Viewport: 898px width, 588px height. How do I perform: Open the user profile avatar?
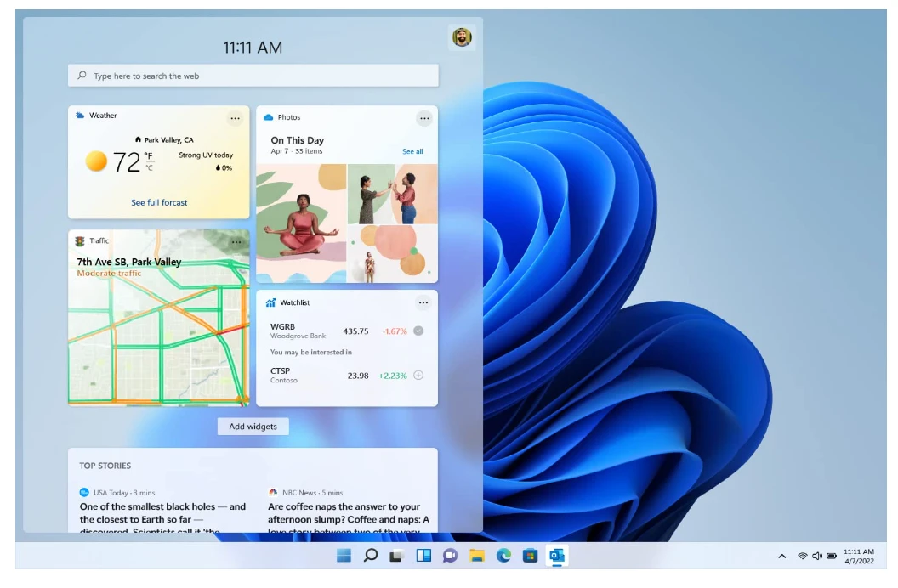pos(461,37)
